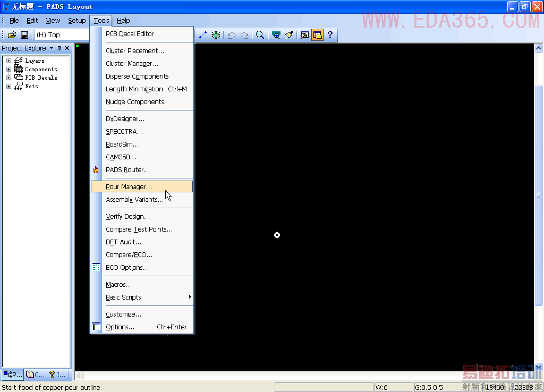Viewport: 544px width, 392px height.
Task: Click the Nets icon in tree
Action: 19,86
